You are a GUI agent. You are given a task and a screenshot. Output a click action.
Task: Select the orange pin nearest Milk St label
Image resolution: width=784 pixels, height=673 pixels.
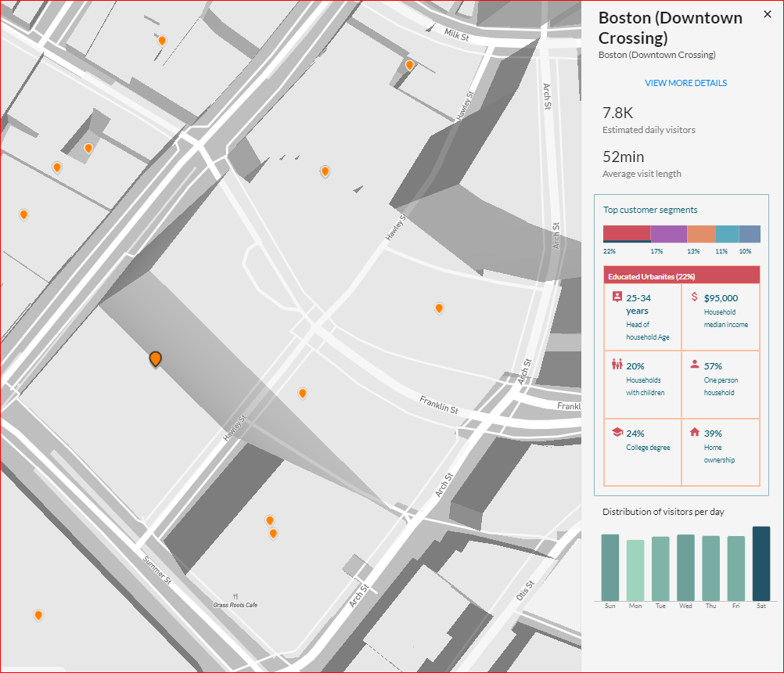pos(409,65)
